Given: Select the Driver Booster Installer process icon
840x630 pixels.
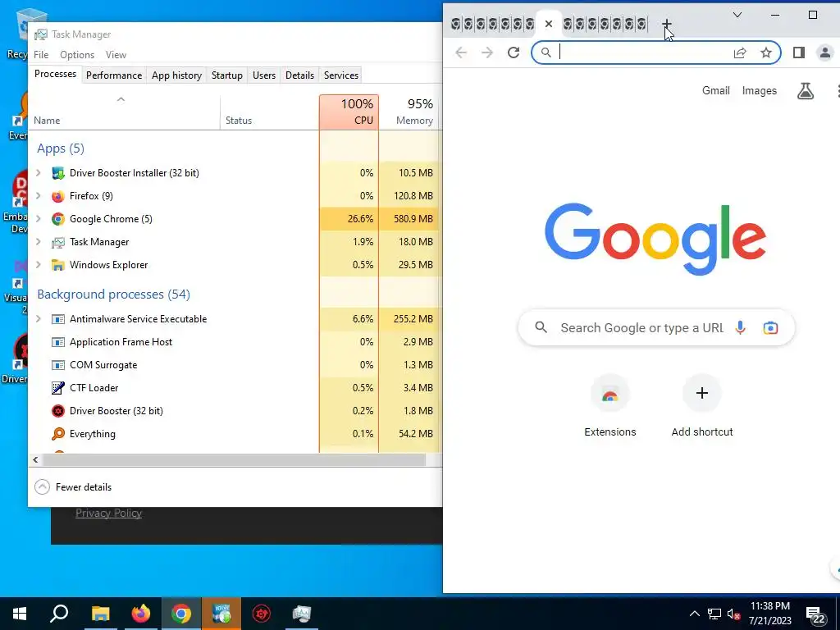Looking at the screenshot, I should pos(58,173).
